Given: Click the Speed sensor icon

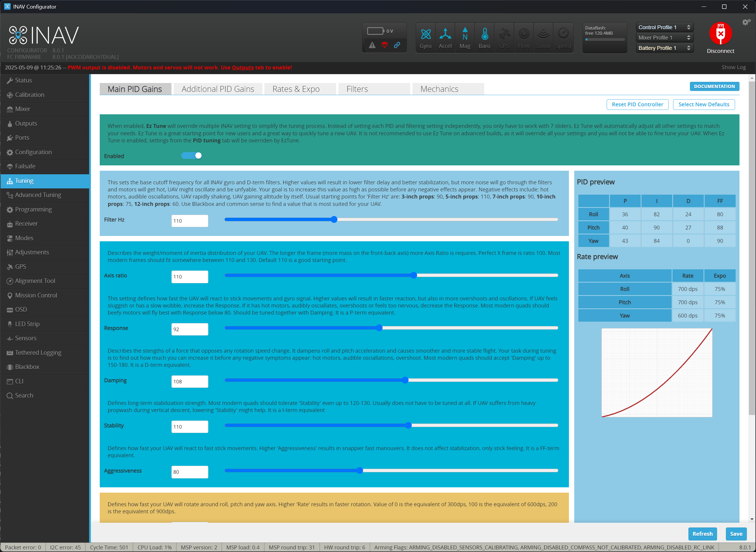Looking at the screenshot, I should 563,38.
